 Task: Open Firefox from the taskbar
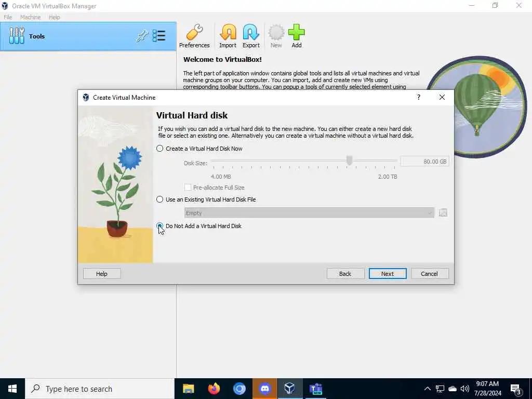click(214, 389)
